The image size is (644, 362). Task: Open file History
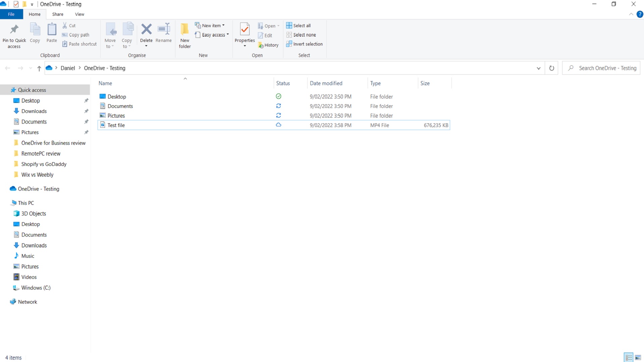coord(268,45)
